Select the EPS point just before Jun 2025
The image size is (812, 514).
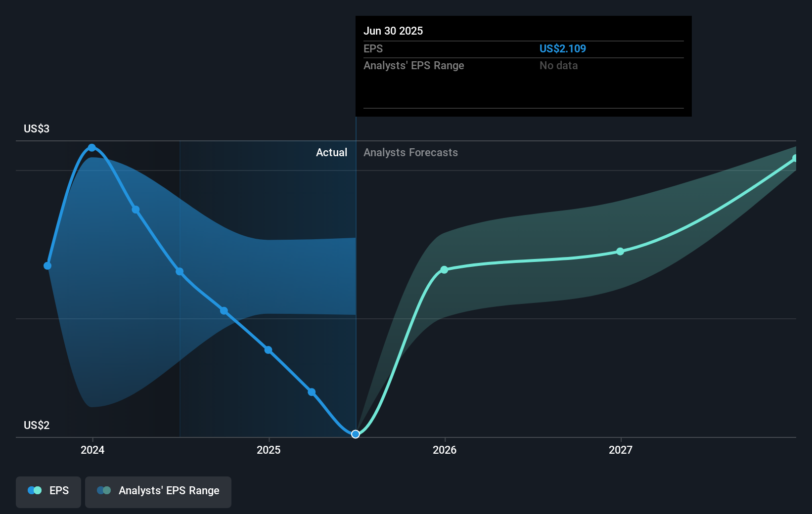point(312,392)
